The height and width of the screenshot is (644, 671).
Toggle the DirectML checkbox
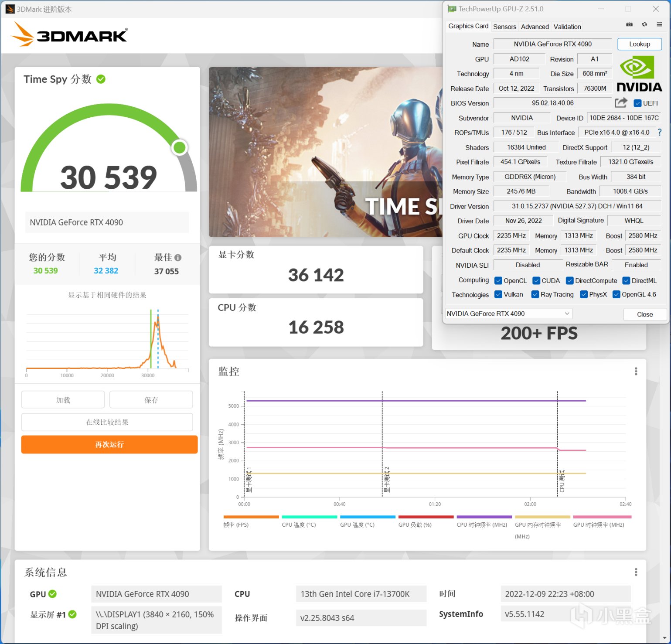click(x=627, y=281)
